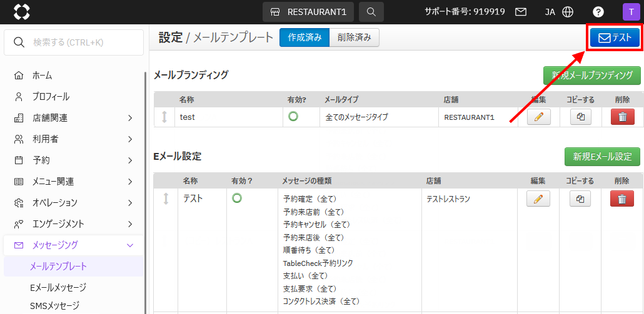Viewport: 644px width, 314px height.
Task: Click the search magnifier button in the top bar
Action: (x=371, y=12)
